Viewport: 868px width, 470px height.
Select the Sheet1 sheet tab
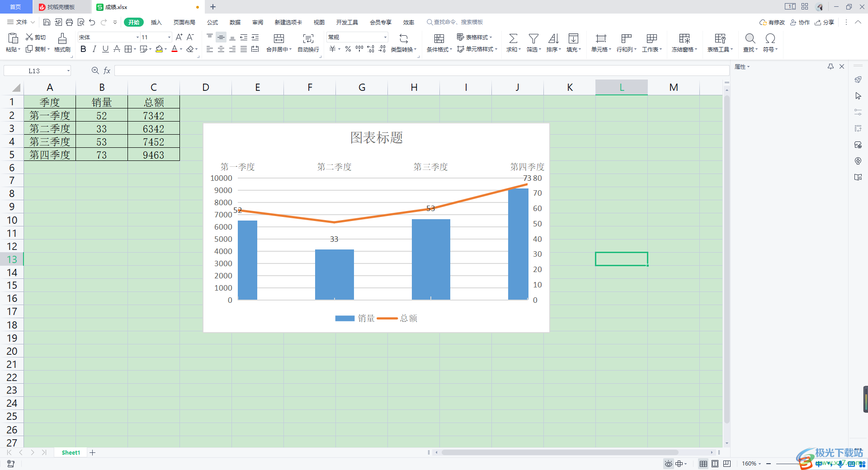coord(71,452)
